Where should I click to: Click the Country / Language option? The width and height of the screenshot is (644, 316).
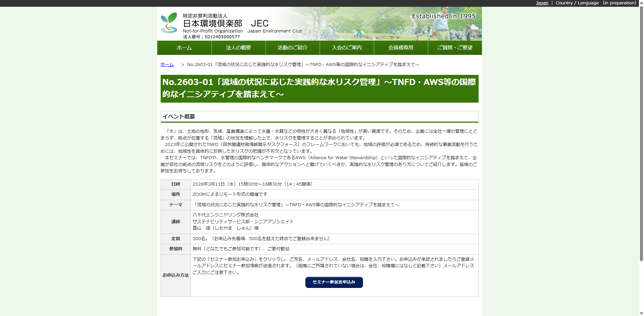577,3
